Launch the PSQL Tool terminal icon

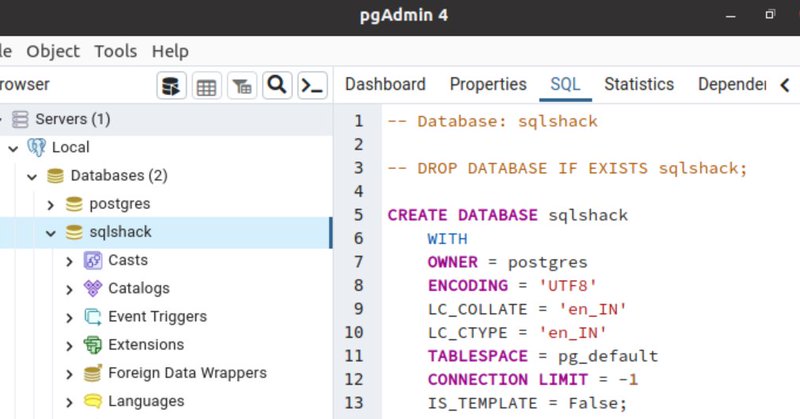pyautogui.click(x=312, y=85)
